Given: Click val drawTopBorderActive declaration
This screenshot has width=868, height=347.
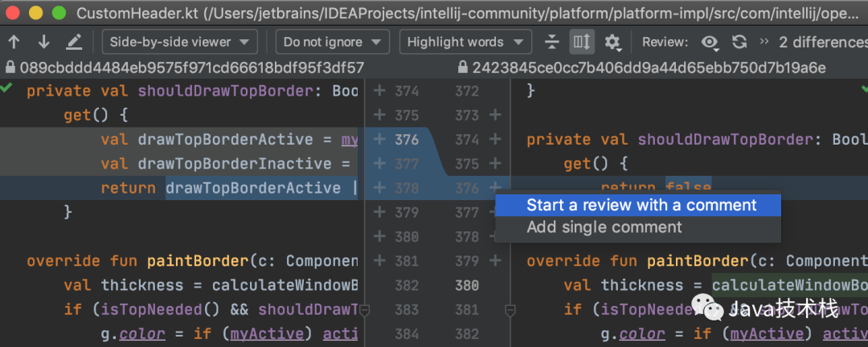Looking at the screenshot, I should pyautogui.click(x=207, y=140).
